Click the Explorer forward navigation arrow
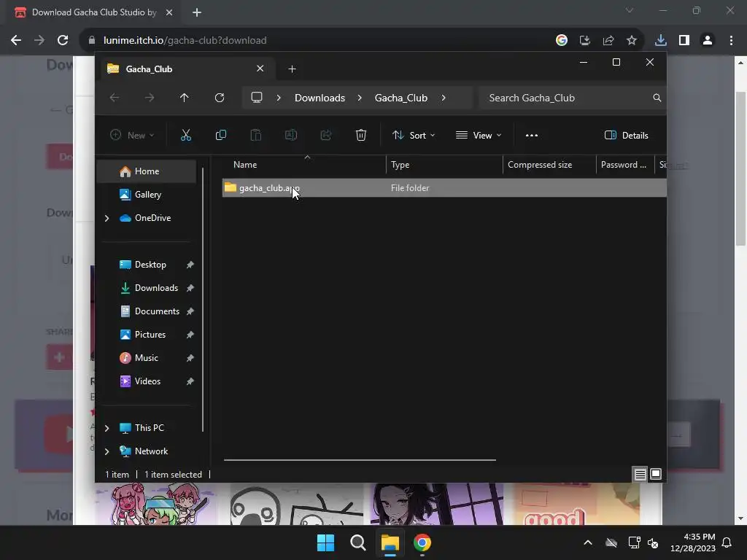Image resolution: width=747 pixels, height=560 pixels. coord(150,98)
